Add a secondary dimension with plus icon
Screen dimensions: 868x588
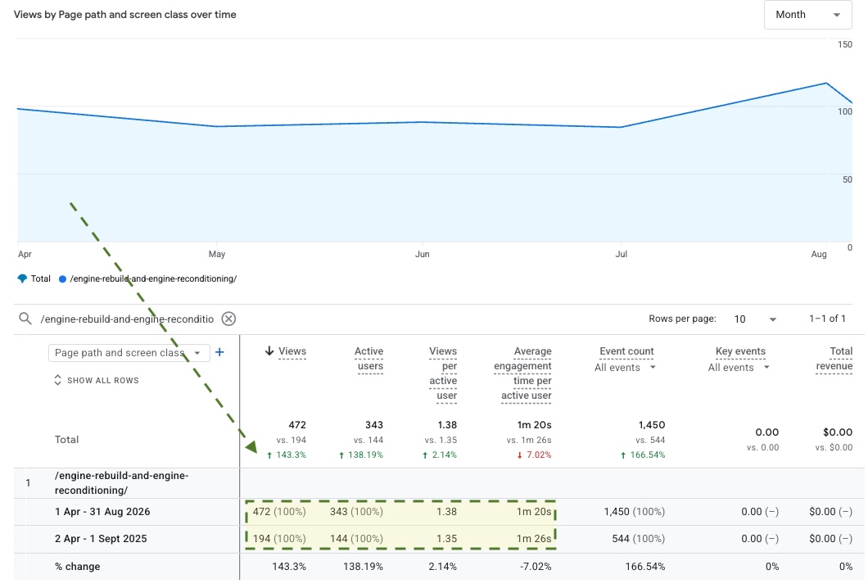pos(219,352)
